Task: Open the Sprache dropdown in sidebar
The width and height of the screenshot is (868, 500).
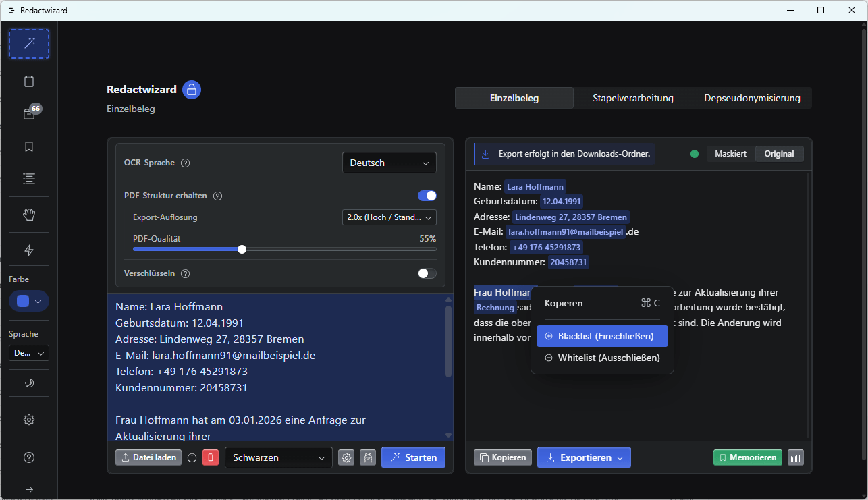Action: click(29, 353)
